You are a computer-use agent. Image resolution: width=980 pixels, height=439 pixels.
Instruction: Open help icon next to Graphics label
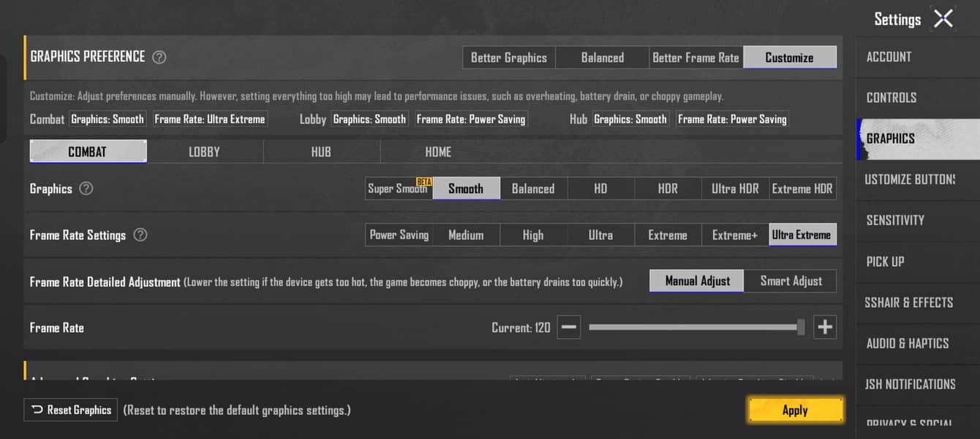(x=86, y=189)
